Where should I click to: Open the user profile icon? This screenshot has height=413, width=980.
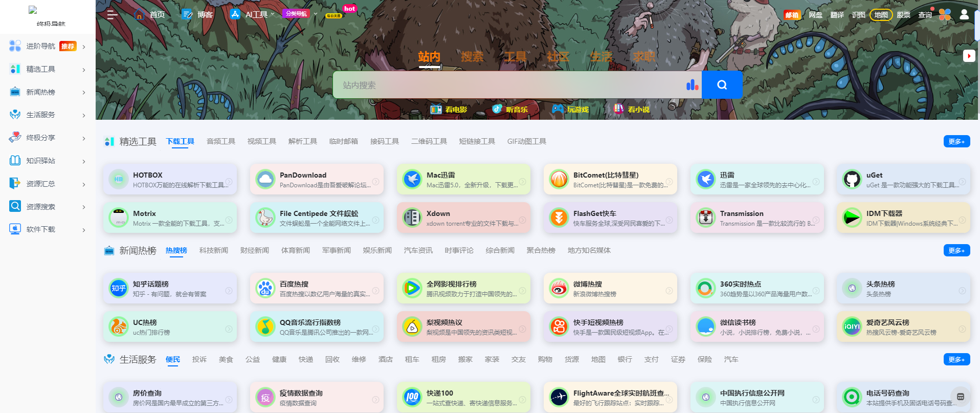(964, 14)
